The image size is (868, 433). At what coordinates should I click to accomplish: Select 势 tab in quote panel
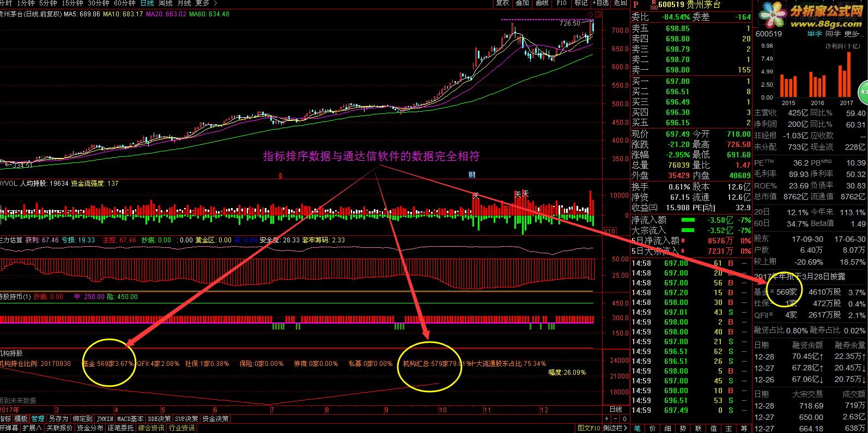click(683, 429)
